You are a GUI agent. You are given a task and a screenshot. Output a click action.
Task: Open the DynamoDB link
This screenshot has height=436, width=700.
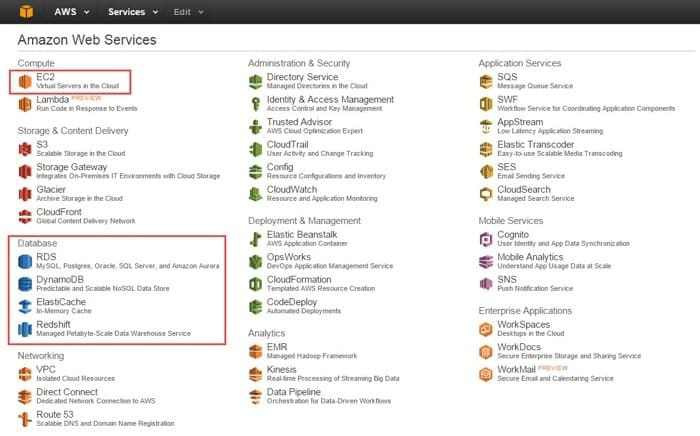tap(60, 279)
